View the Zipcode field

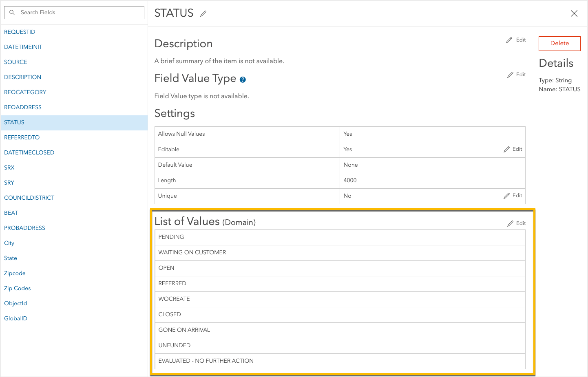pos(15,273)
